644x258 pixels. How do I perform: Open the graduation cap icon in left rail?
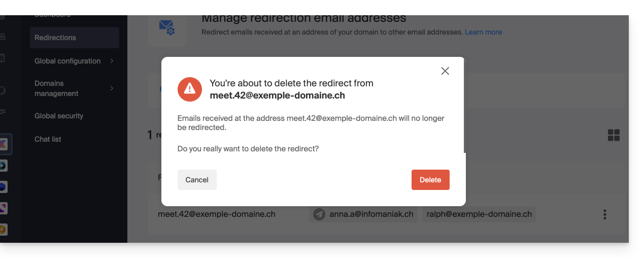click(3, 112)
